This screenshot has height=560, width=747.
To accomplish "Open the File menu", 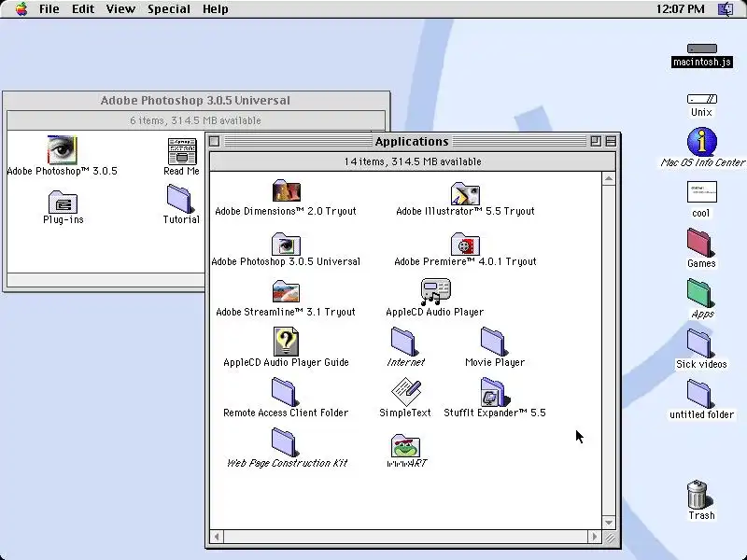I will click(x=49, y=9).
